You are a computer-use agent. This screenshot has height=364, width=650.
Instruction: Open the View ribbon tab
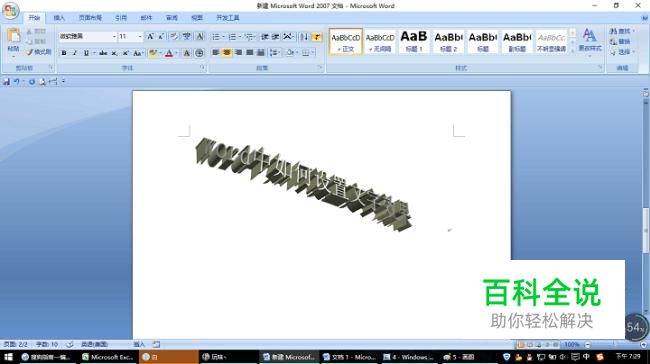click(197, 18)
